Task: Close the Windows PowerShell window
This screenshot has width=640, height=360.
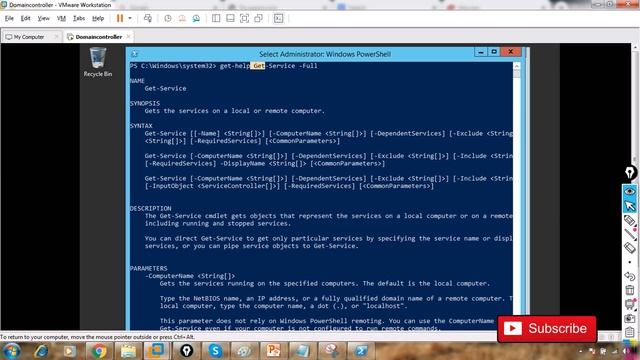Action: [x=511, y=52]
